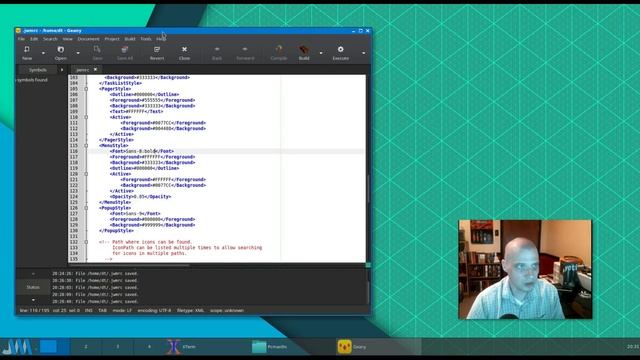Click the Opacity 0.85 line
Viewport: 640px width, 360px height.
coord(140,196)
